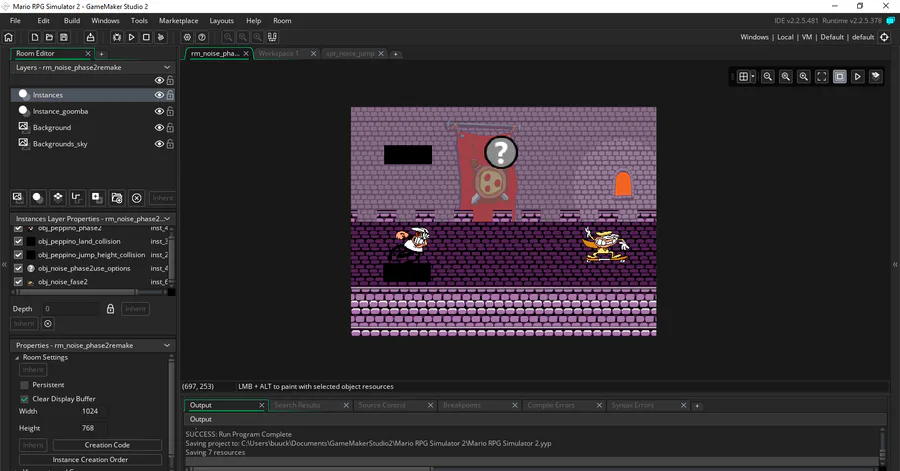Screen dimensions: 900x471
Task: Click the Create Executable export icon
Action: tap(90, 37)
